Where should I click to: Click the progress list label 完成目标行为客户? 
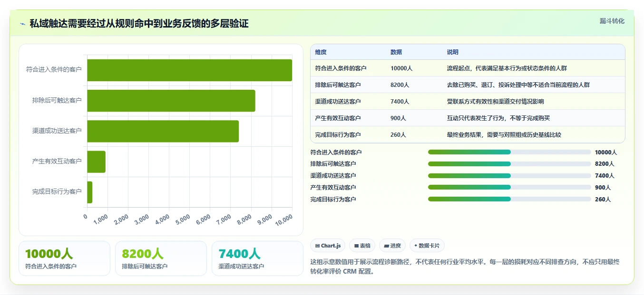coord(333,200)
